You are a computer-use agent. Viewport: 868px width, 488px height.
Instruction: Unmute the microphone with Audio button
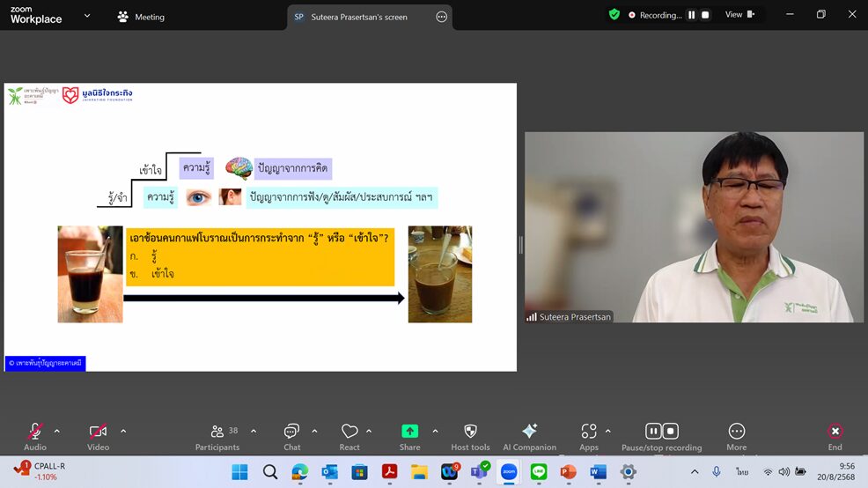(35, 432)
